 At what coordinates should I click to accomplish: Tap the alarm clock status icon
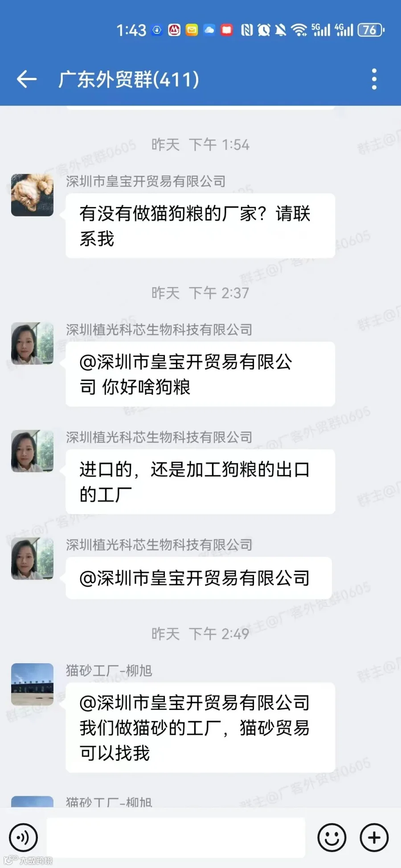click(x=264, y=30)
